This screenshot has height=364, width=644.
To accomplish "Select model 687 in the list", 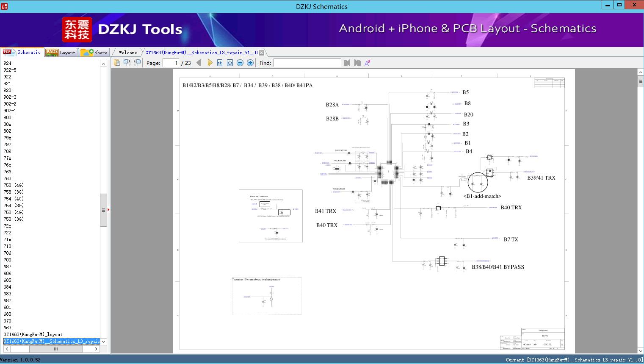I will [8, 267].
